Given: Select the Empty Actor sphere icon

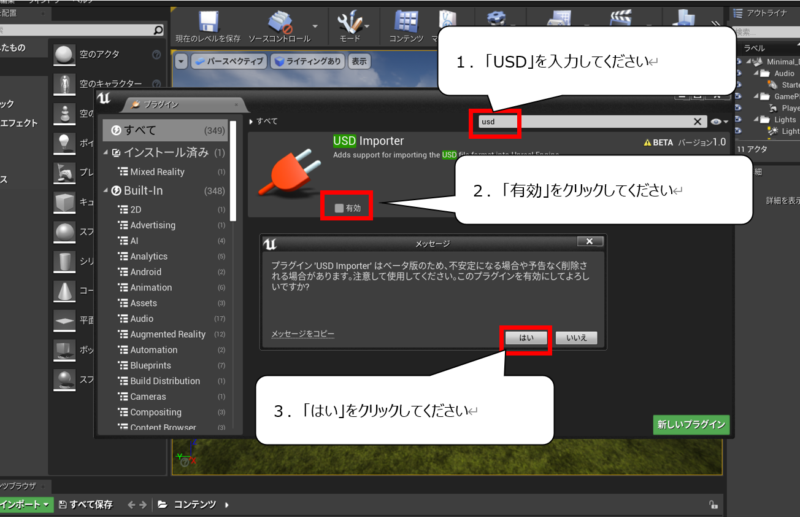Looking at the screenshot, I should click(64, 55).
